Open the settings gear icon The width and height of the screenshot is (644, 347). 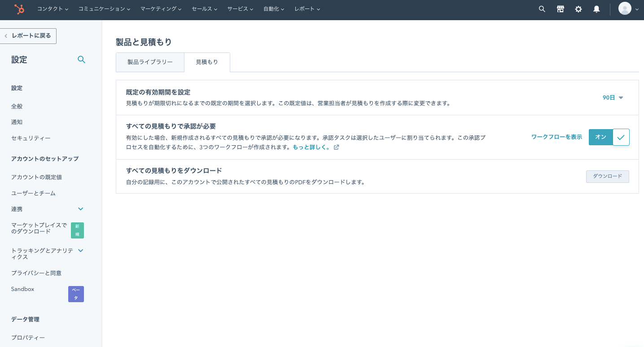pos(578,9)
